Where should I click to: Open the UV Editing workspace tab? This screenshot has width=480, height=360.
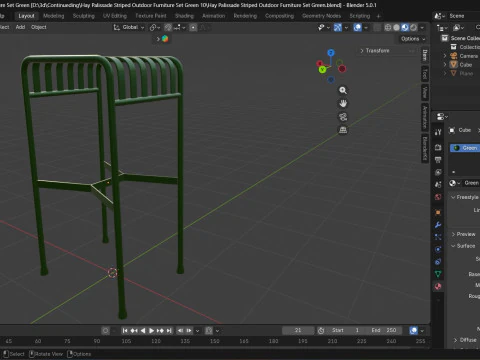click(x=115, y=16)
